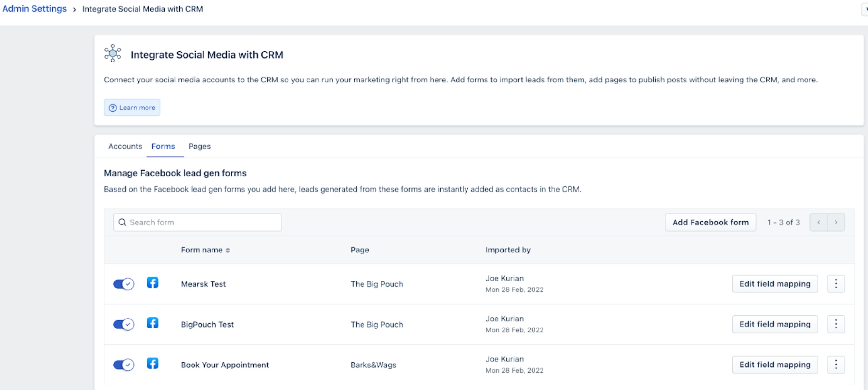Viewport: 868px width, 390px height.
Task: Click the BigPouch Test form name
Action: (207, 325)
